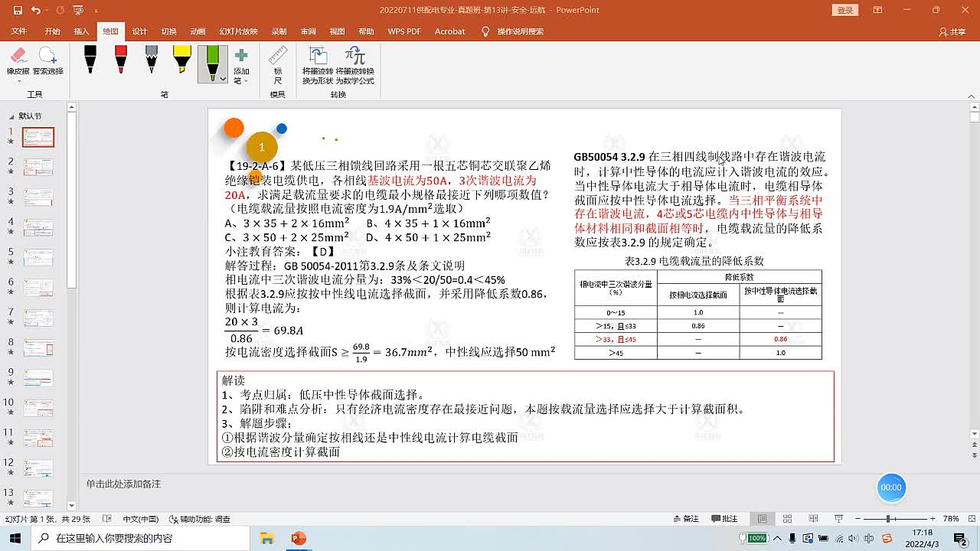Screen dimensions: 980x551
Task: Toggle the notes (备注) pane
Action: [685, 519]
